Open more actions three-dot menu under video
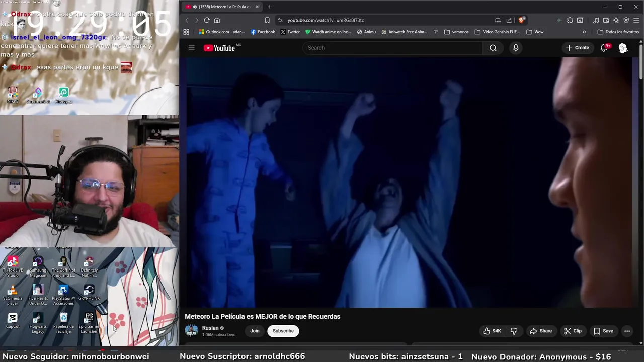 (627, 331)
